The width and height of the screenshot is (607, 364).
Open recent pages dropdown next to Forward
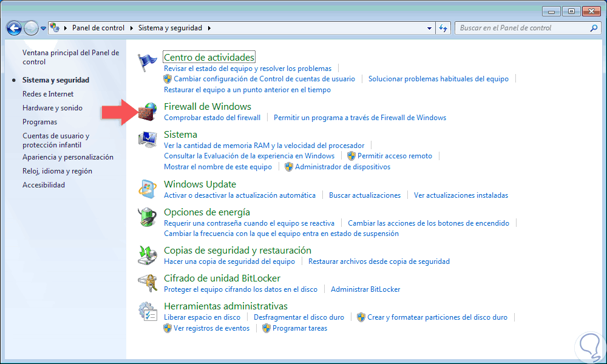point(43,29)
